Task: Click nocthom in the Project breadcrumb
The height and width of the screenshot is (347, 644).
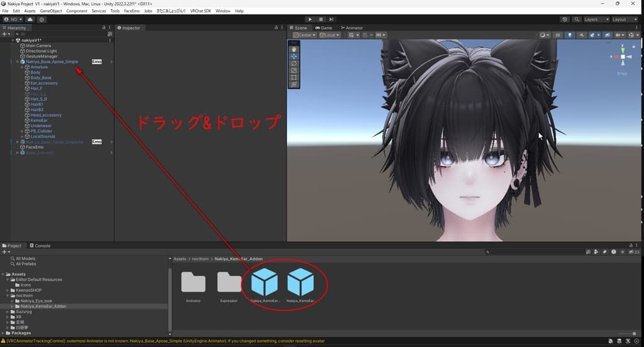Action: pos(200,259)
